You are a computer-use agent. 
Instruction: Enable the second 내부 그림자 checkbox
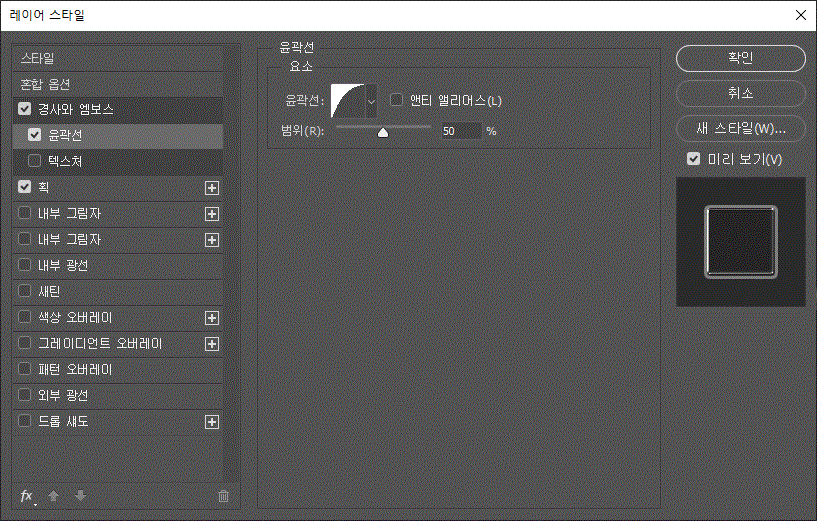24,239
